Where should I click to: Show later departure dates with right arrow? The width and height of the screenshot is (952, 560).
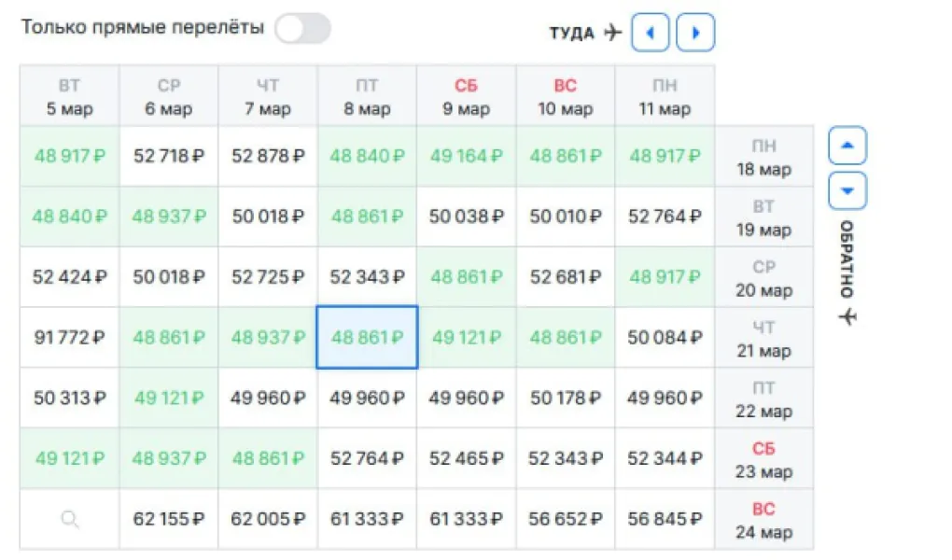coord(695,32)
